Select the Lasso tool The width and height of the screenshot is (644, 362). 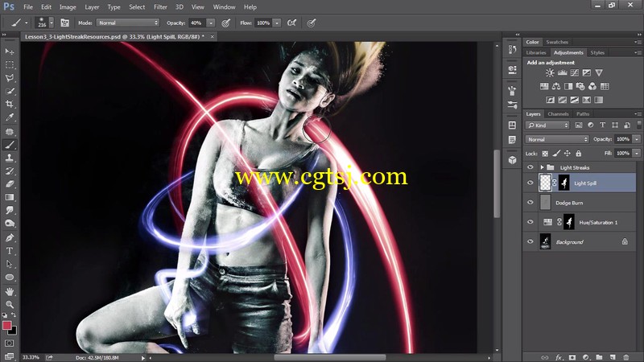10,78
